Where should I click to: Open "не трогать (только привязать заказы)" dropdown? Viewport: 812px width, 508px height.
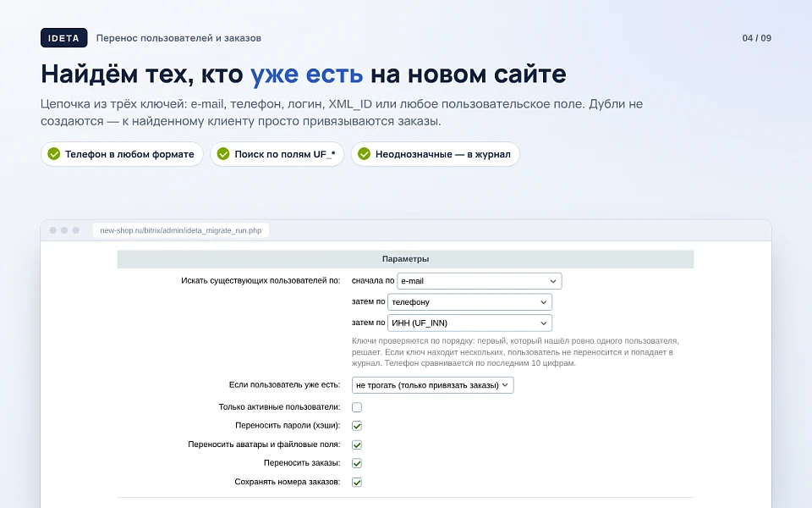432,385
